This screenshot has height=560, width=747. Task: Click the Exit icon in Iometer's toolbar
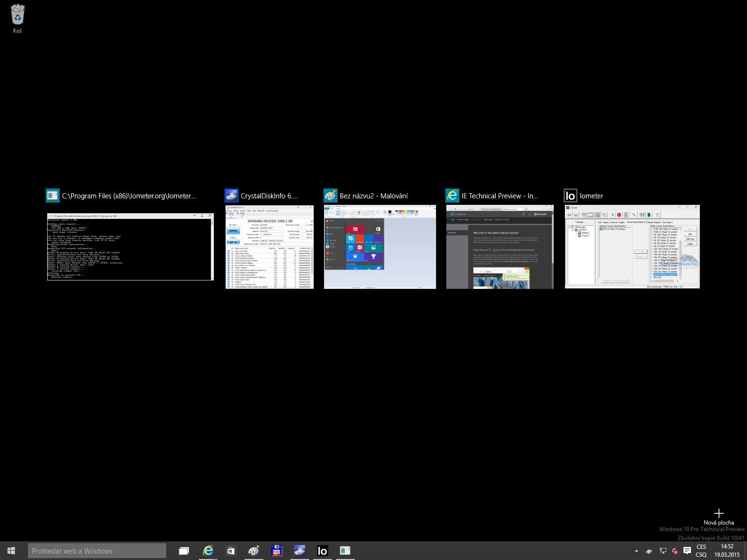[x=649, y=215]
